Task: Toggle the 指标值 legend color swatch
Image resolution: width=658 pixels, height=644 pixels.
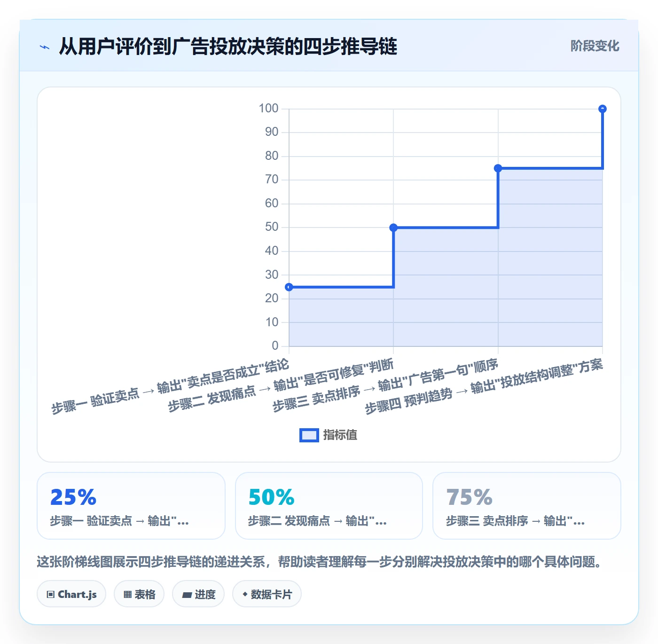Action: click(x=309, y=435)
